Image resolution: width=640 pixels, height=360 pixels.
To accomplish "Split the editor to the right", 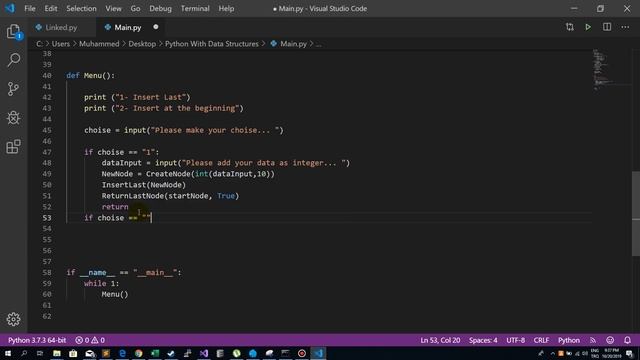I will point(607,27).
